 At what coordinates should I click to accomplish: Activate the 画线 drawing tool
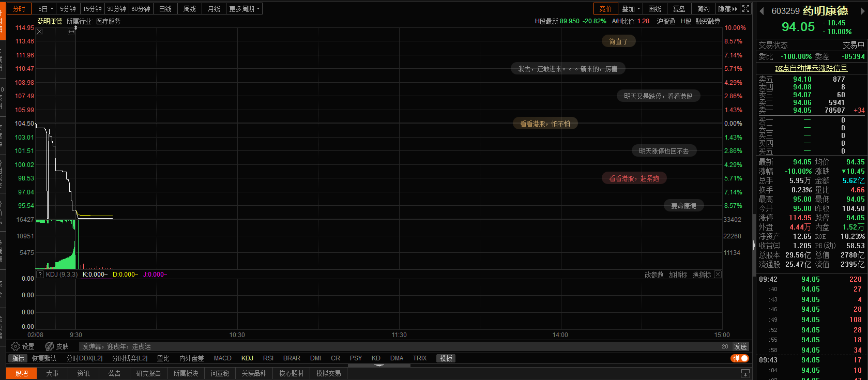pos(655,9)
